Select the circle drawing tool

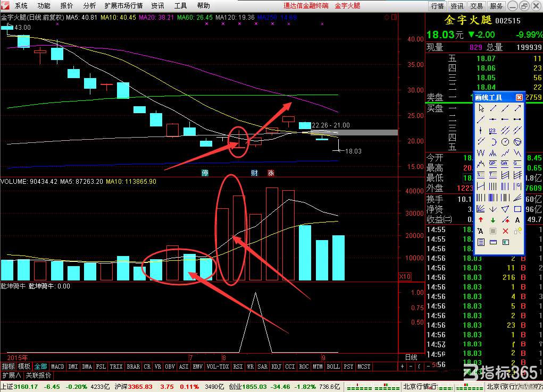tap(505, 142)
